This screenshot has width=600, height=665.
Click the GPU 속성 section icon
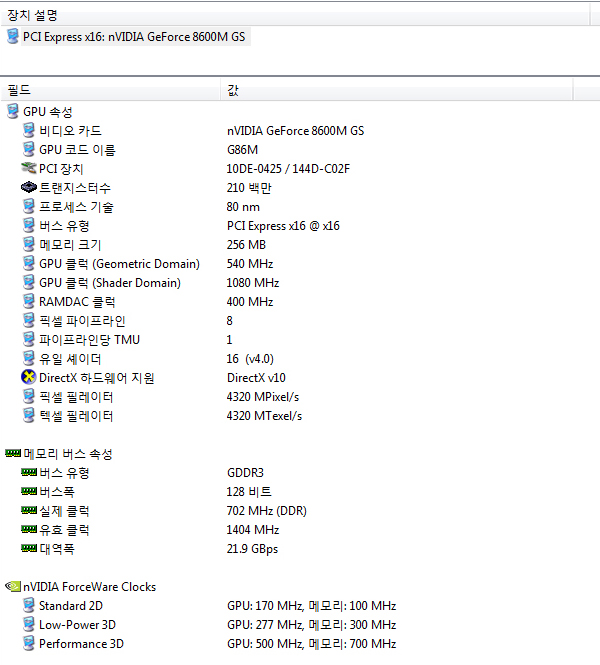tap(13, 112)
